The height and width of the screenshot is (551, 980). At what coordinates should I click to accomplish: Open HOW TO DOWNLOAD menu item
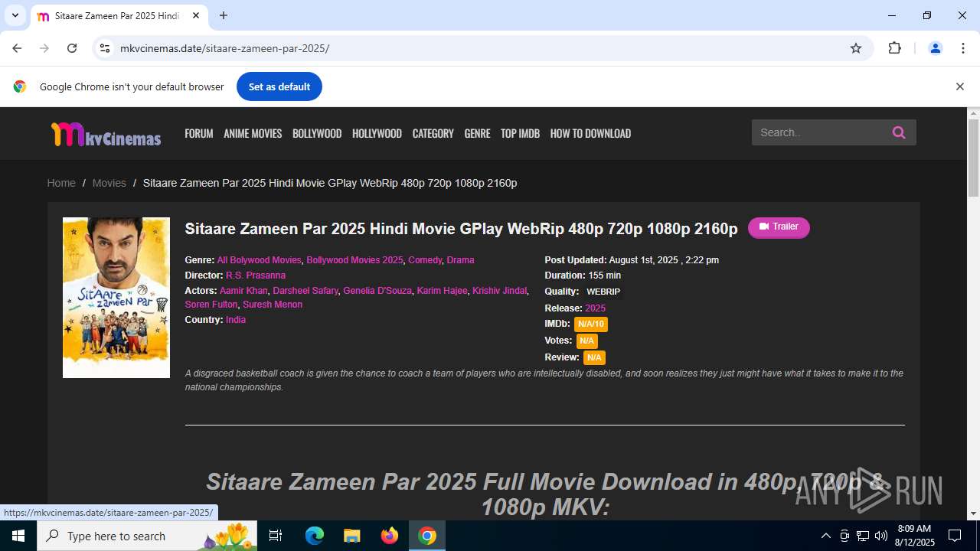point(590,133)
